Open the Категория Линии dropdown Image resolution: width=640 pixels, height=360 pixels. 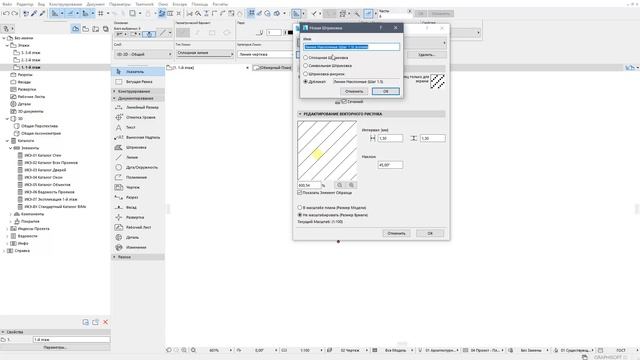point(264,54)
